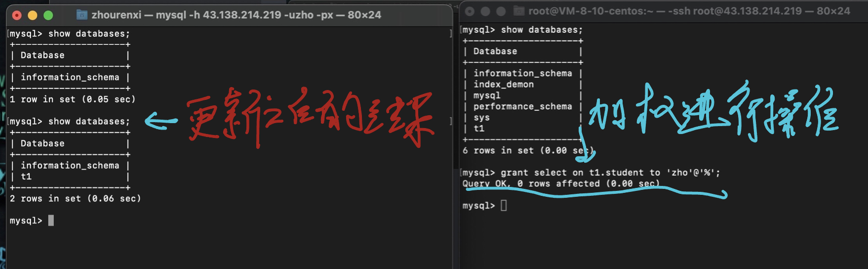Click 'information_schema' in first left terminal result
The image size is (868, 269).
tap(70, 77)
